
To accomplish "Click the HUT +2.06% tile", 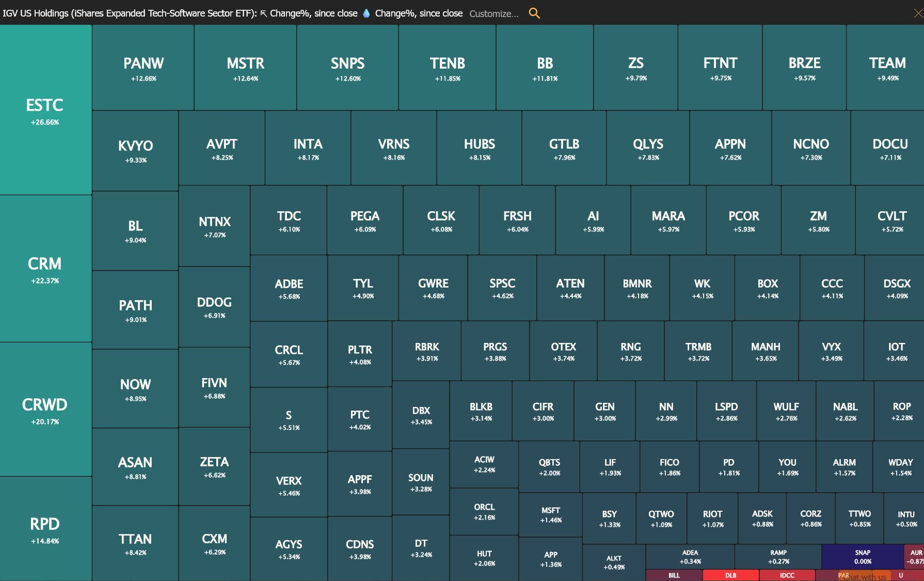I will coord(484,558).
